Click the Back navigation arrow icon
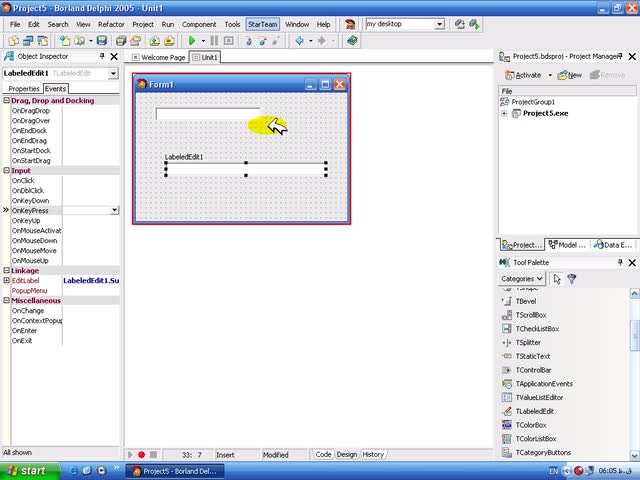This screenshot has height=480, width=640. coord(299,40)
